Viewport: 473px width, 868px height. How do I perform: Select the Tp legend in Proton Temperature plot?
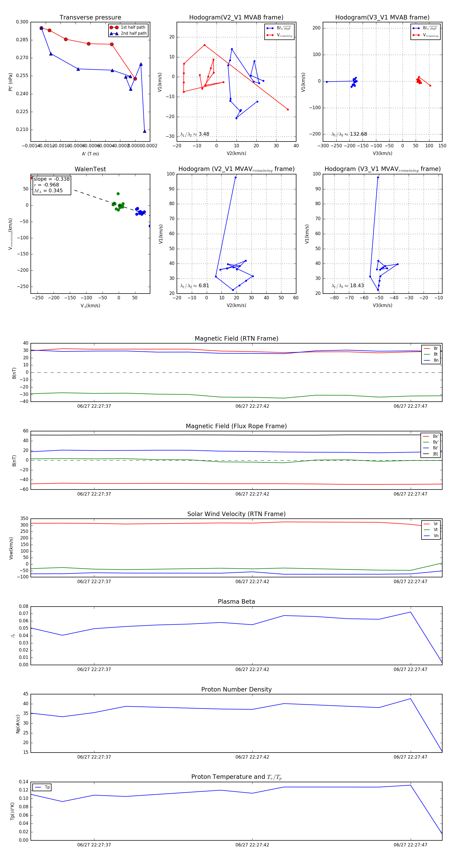(42, 788)
